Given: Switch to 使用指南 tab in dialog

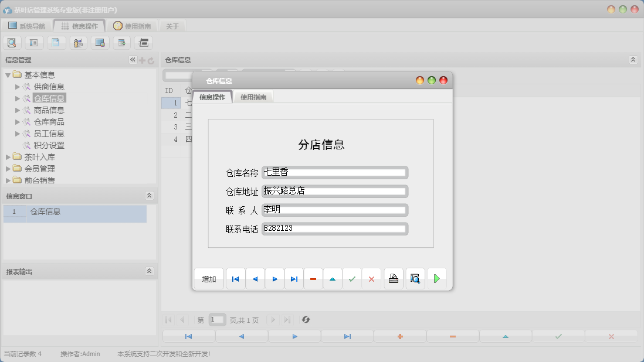Looking at the screenshot, I should [x=253, y=97].
